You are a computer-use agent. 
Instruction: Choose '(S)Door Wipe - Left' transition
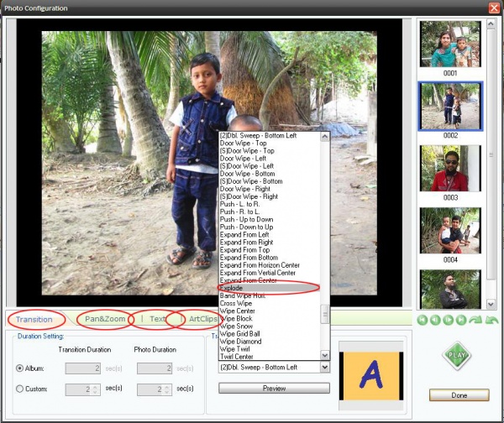click(270, 166)
